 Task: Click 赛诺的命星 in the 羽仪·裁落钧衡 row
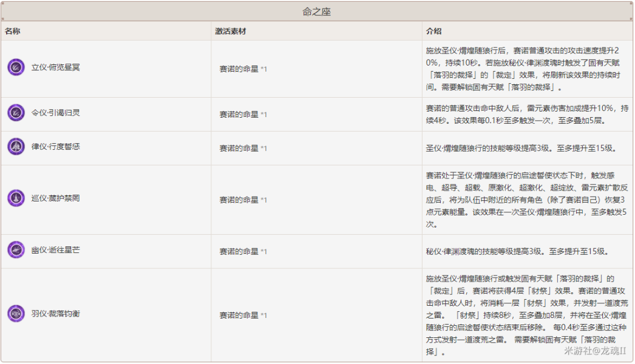pyautogui.click(x=239, y=315)
